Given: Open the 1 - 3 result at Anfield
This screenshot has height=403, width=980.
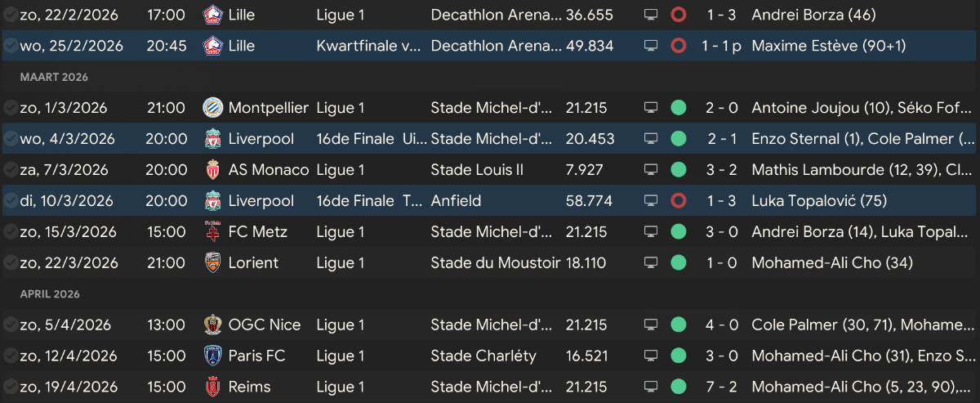Looking at the screenshot, I should pyautogui.click(x=722, y=201).
